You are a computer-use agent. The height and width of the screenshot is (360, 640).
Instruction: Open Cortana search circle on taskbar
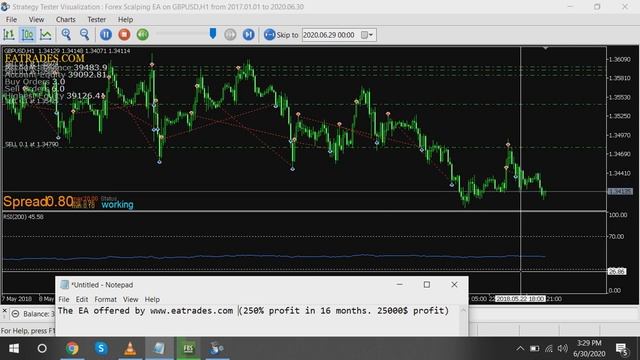pyautogui.click(x=42, y=349)
